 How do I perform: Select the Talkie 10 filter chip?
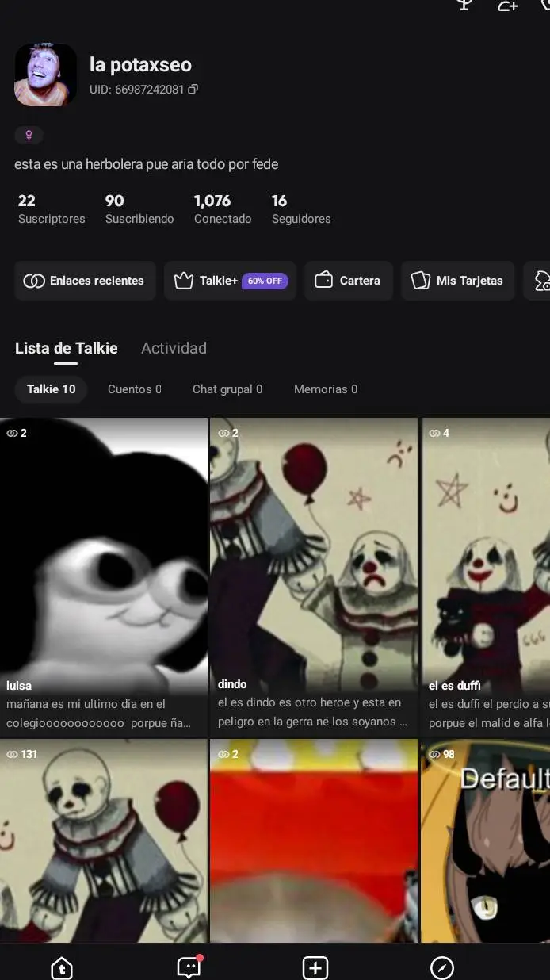click(x=52, y=389)
